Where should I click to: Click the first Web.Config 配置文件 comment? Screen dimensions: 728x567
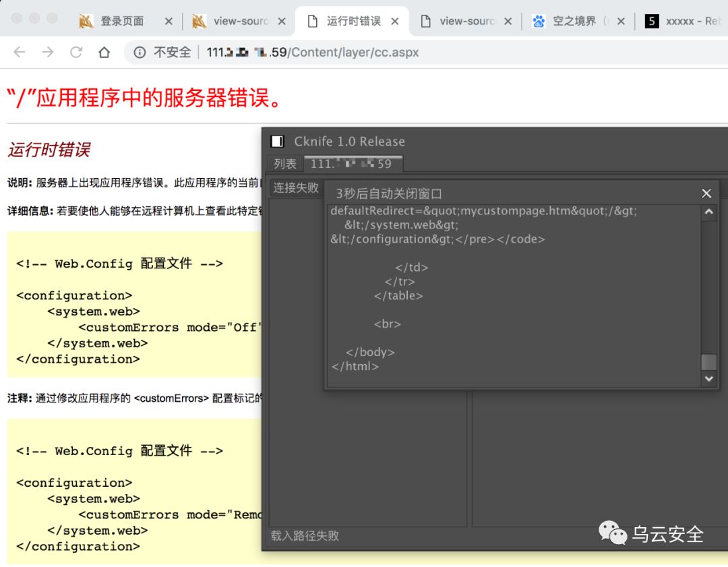click(119, 264)
